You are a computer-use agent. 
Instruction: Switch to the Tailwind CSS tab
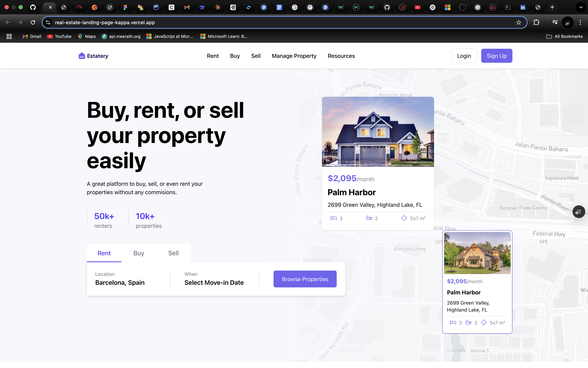[x=248, y=7]
